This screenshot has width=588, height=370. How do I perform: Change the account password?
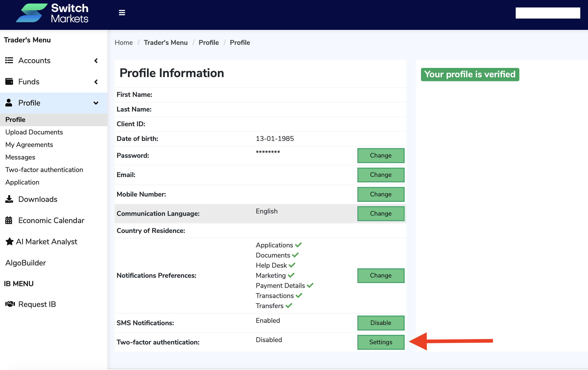(381, 155)
